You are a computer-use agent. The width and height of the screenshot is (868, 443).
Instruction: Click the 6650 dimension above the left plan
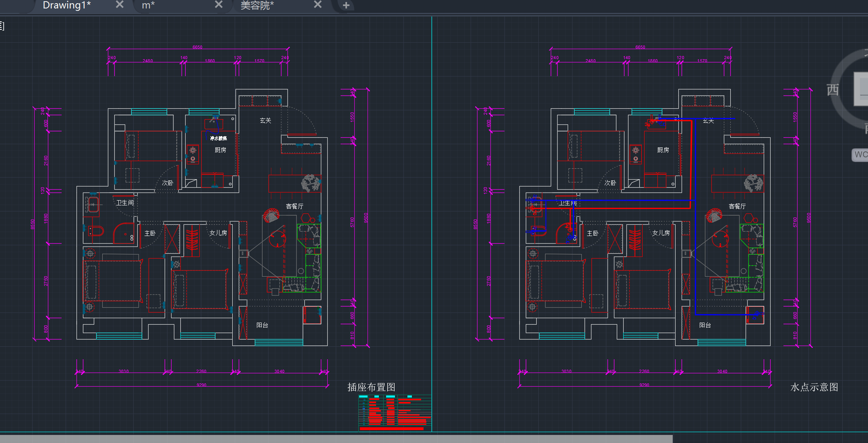197,48
